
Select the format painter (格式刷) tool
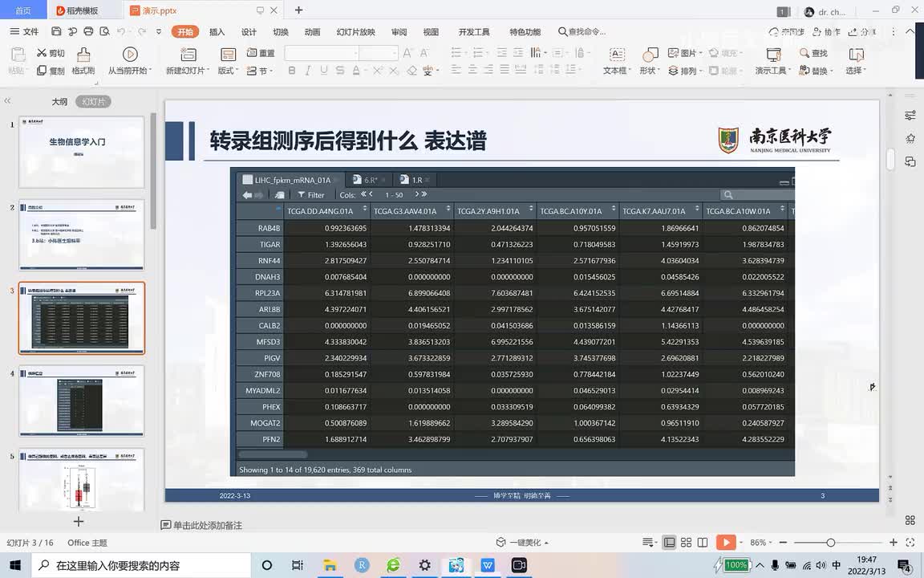[83, 61]
